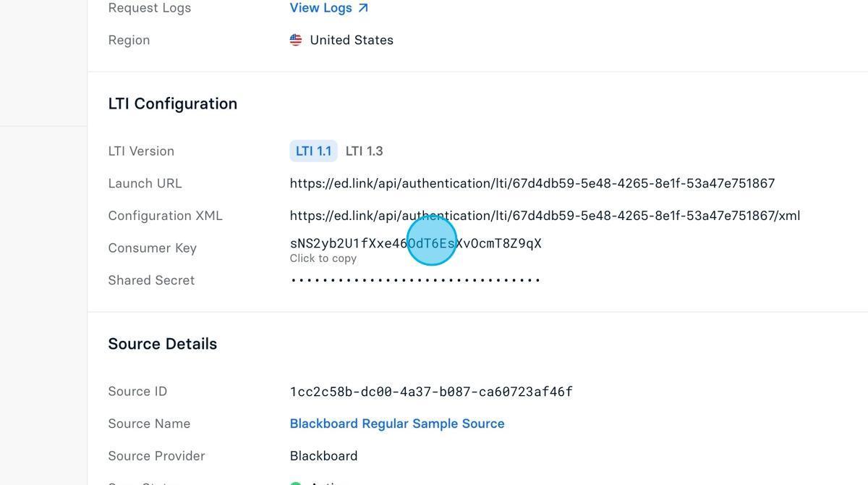Click the Source Details section heading

pos(163,344)
